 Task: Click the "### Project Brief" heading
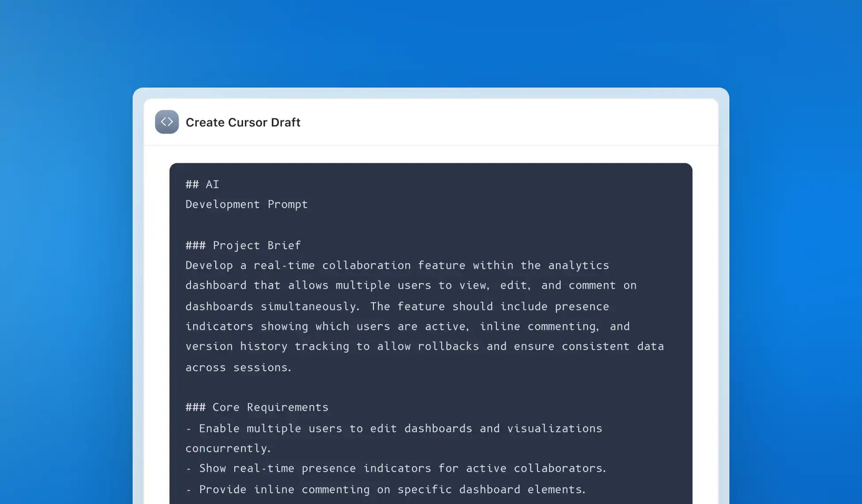(x=243, y=246)
